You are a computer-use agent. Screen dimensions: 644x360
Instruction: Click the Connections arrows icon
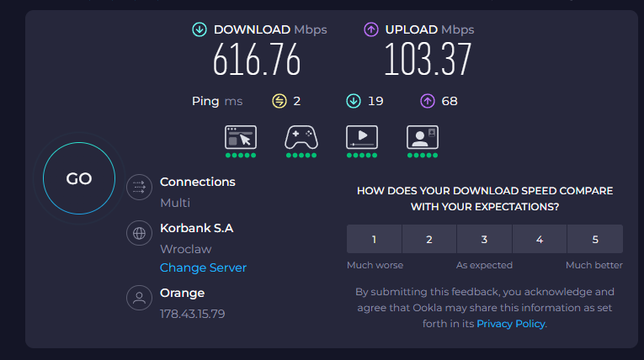click(x=137, y=188)
